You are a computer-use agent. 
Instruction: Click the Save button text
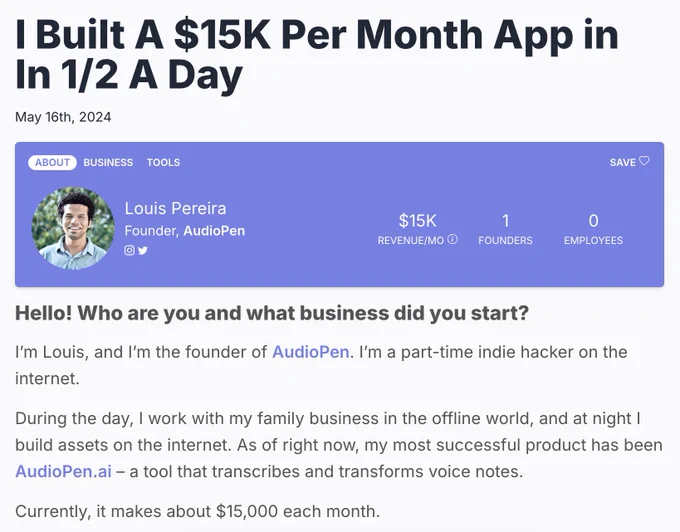622,162
